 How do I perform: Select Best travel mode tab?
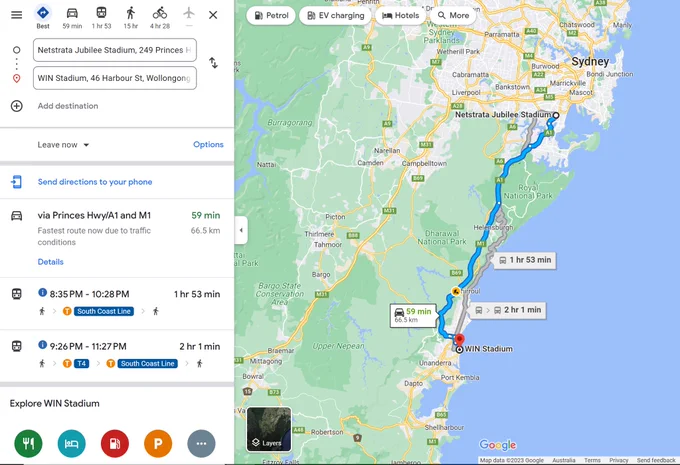click(42, 18)
